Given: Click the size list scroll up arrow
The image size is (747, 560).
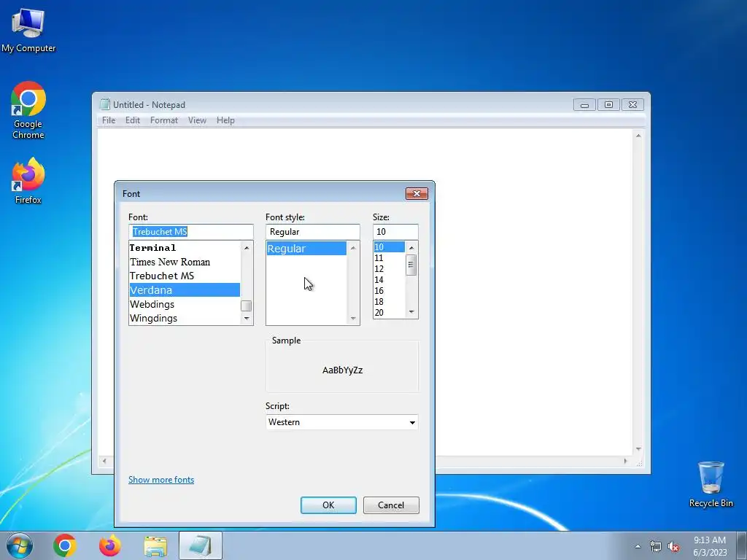Looking at the screenshot, I should pos(411,248).
